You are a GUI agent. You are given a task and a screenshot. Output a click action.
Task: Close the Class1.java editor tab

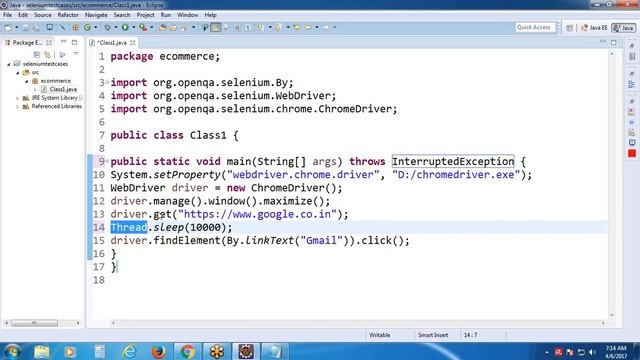point(133,42)
